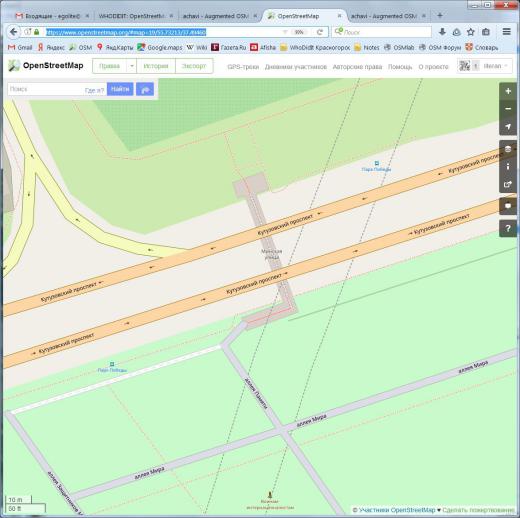Screen dimensions: 520x518
Task: Click the Найти search button
Action: 120,89
